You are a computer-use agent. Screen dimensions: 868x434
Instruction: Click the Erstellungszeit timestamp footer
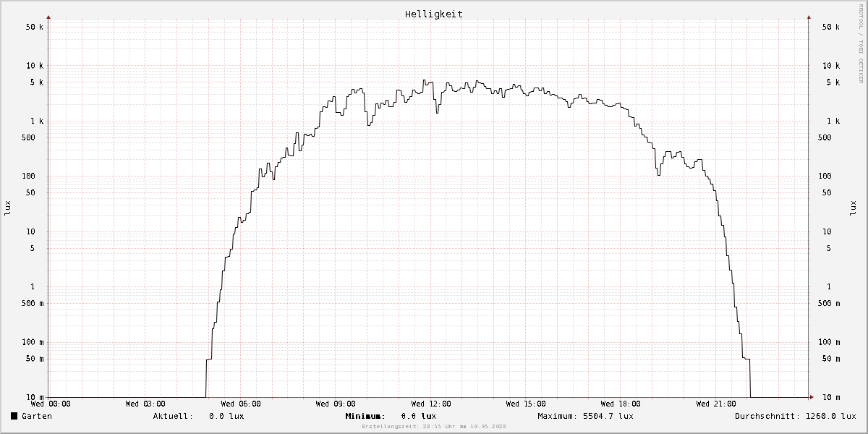(x=434, y=427)
